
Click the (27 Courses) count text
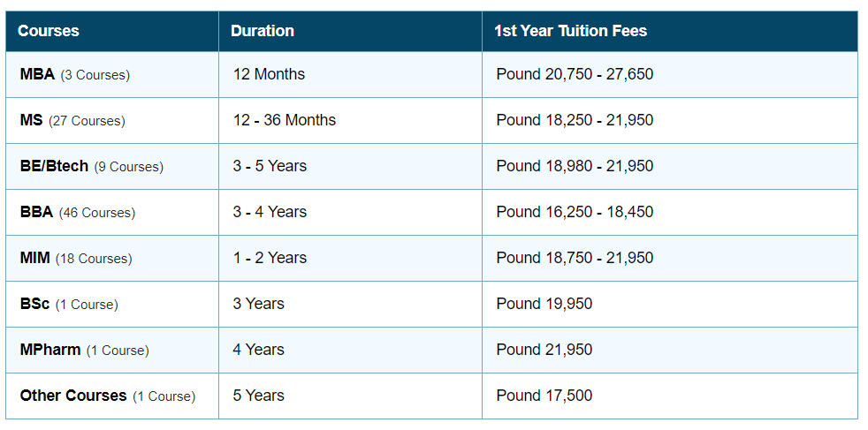pyautogui.click(x=87, y=121)
